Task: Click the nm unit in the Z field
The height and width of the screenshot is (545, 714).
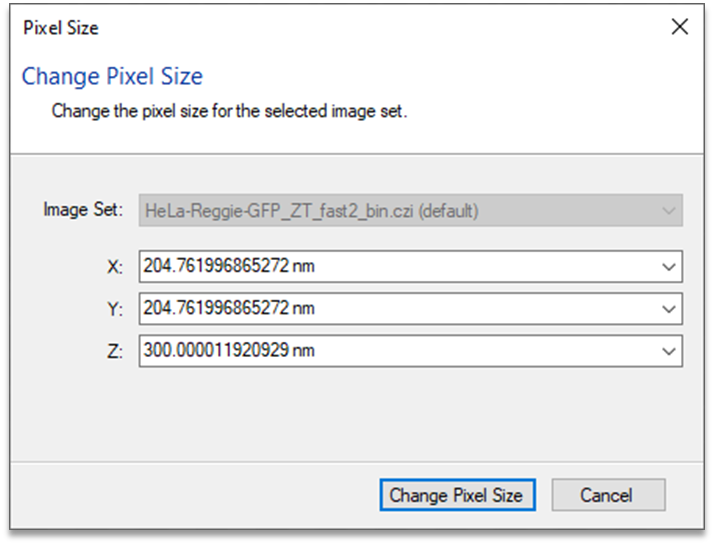Action: tap(303, 351)
